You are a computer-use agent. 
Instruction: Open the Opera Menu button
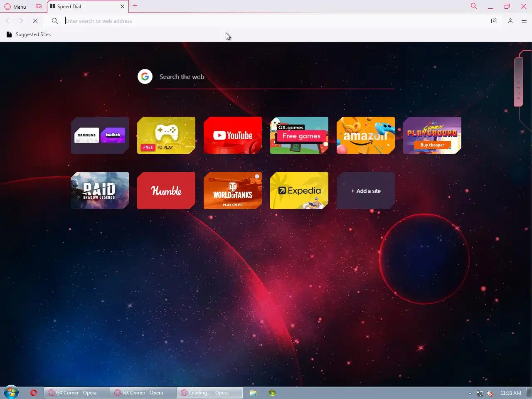15,7
